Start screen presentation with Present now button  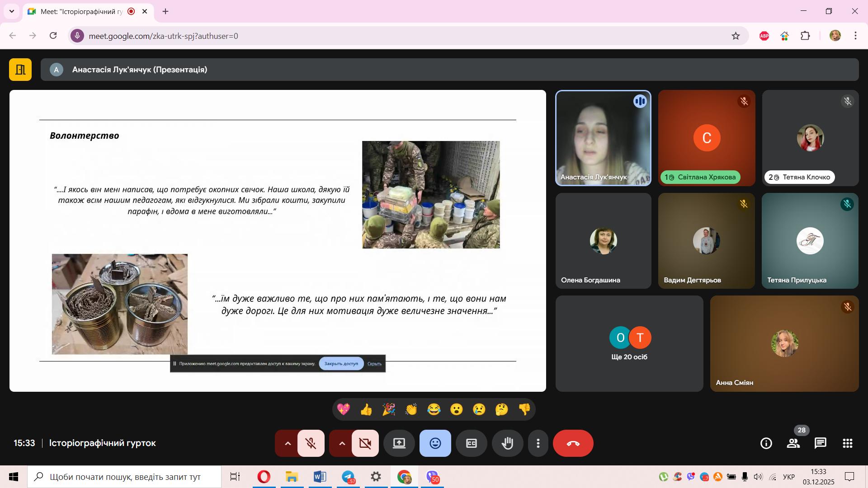pos(399,443)
